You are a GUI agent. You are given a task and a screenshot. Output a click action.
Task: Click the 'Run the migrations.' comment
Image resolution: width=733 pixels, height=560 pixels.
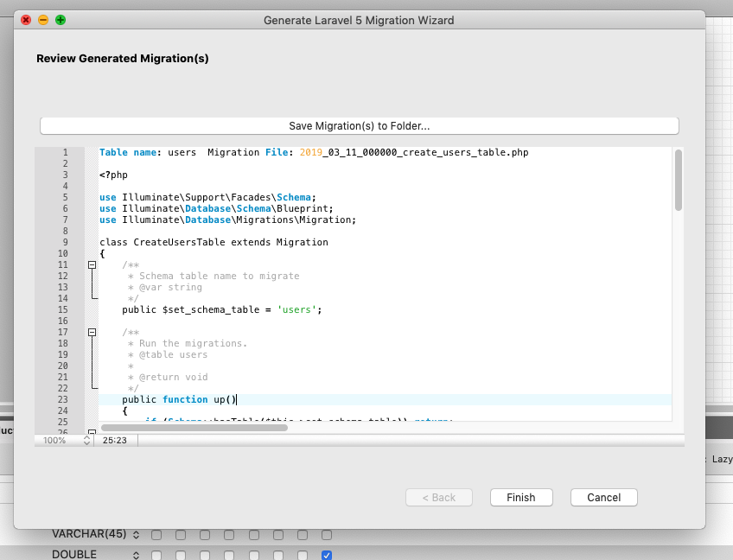[x=193, y=343]
